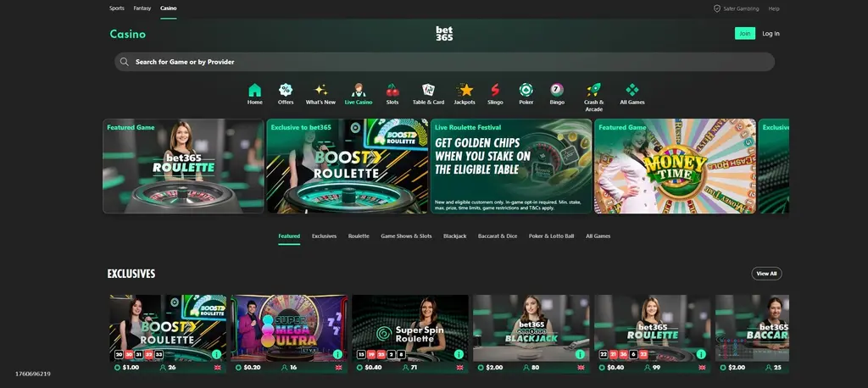Select the Poker & Lotto Ball tab
The width and height of the screenshot is (868, 388).
coord(551,236)
